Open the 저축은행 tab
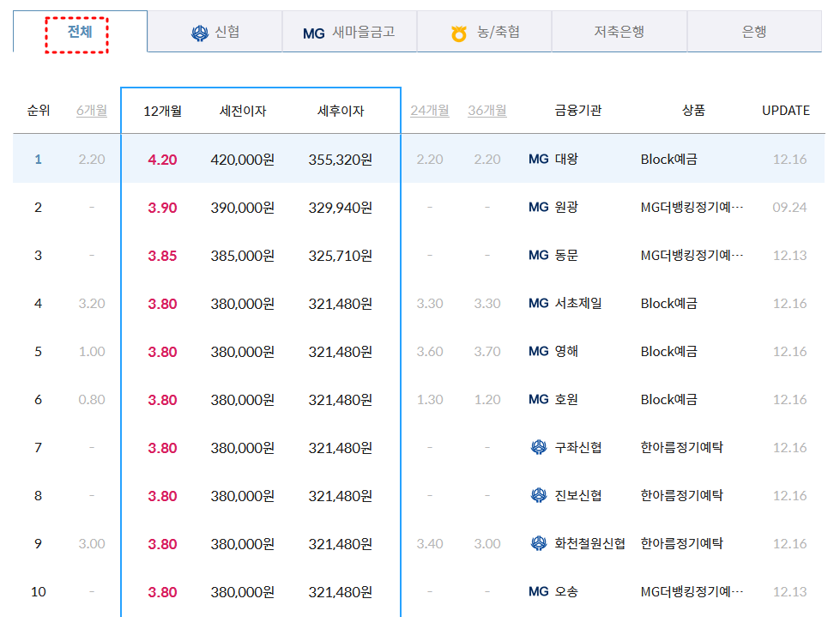The height and width of the screenshot is (617, 840). (619, 32)
